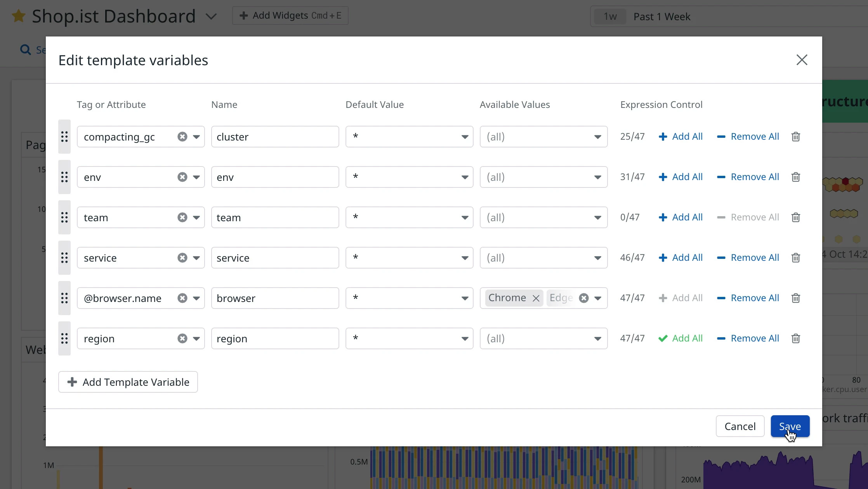Click the checked Add All for region
The height and width of the screenshot is (489, 868).
681,338
